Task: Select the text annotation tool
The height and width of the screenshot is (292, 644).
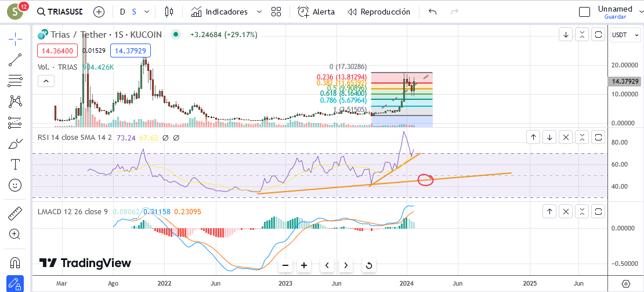Action: (15, 164)
